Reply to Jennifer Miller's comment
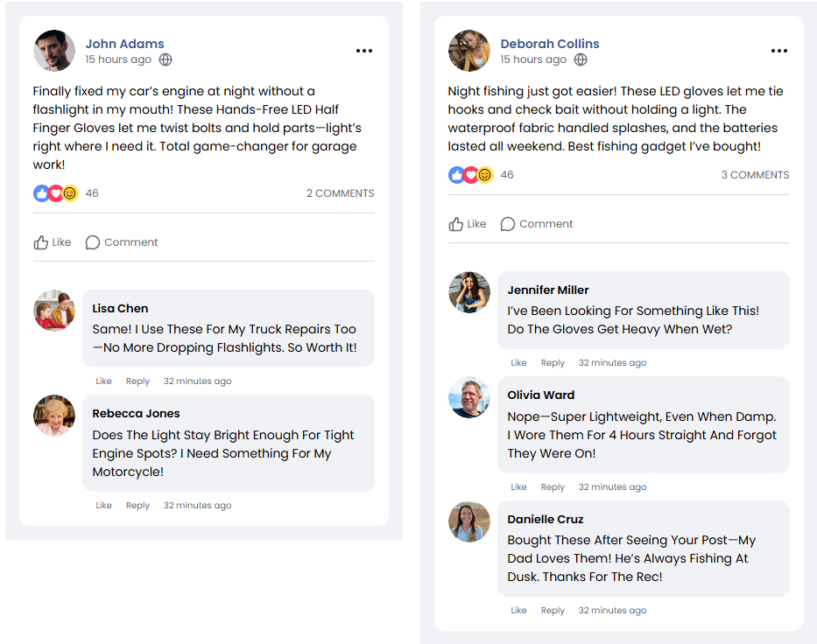 553,363
